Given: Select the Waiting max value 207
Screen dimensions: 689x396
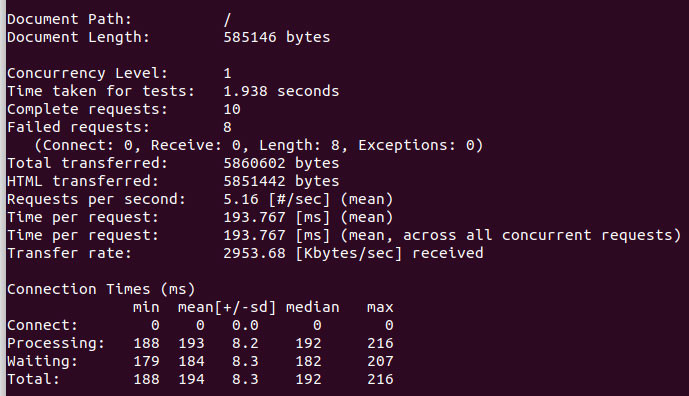Looking at the screenshot, I should [x=380, y=362].
